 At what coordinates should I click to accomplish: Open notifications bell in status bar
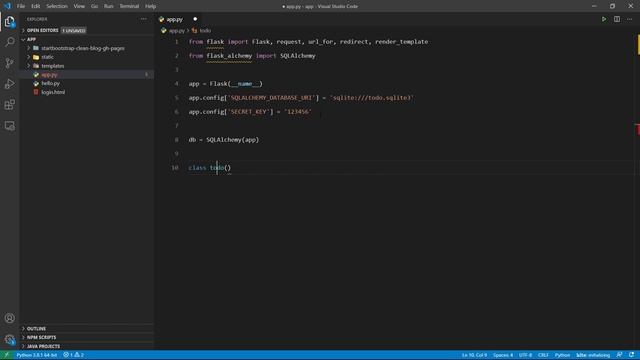coord(631,355)
